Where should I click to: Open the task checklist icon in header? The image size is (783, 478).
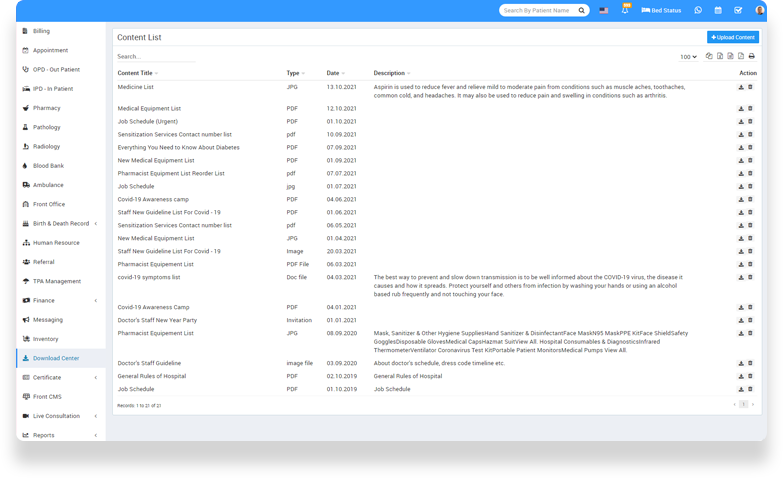[x=738, y=10]
